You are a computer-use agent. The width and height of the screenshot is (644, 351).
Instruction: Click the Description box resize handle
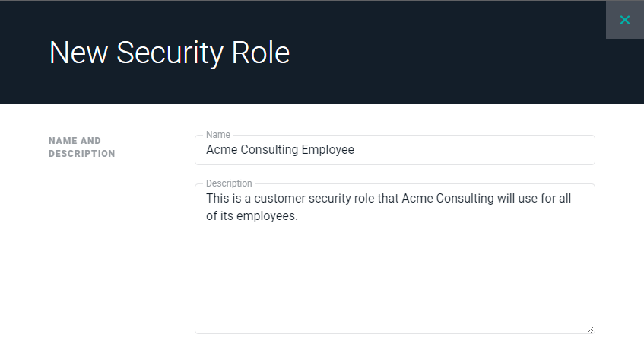pos(590,329)
